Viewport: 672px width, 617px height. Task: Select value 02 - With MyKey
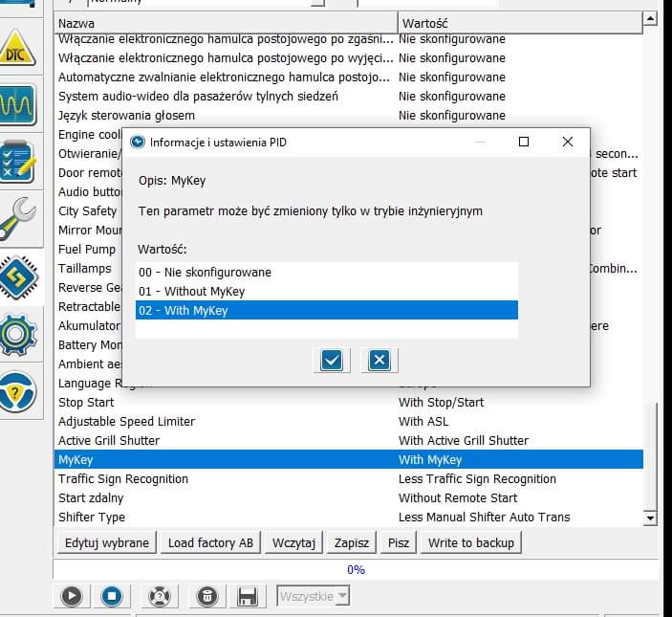click(x=327, y=311)
